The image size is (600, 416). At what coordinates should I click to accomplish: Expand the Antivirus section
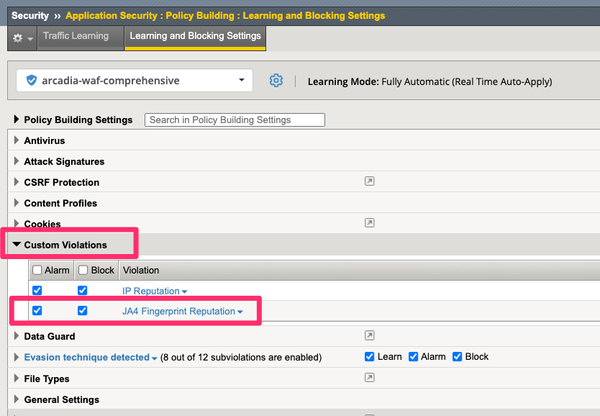[17, 141]
